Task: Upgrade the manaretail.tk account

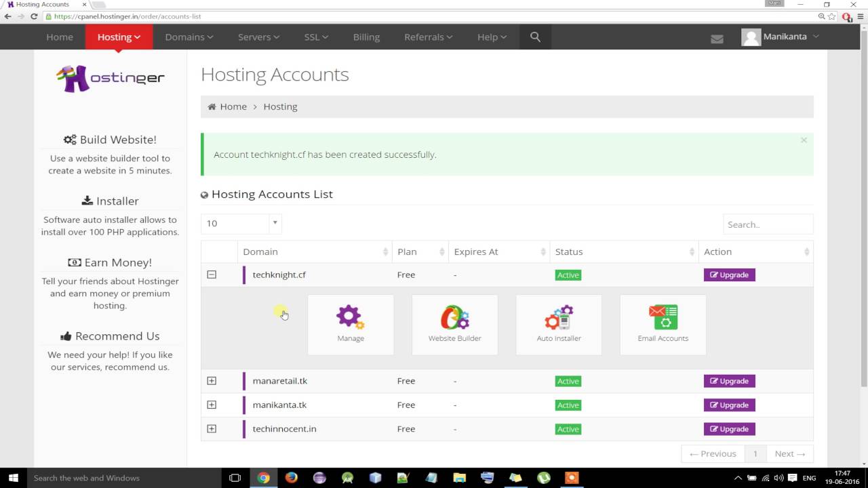Action: click(x=729, y=381)
